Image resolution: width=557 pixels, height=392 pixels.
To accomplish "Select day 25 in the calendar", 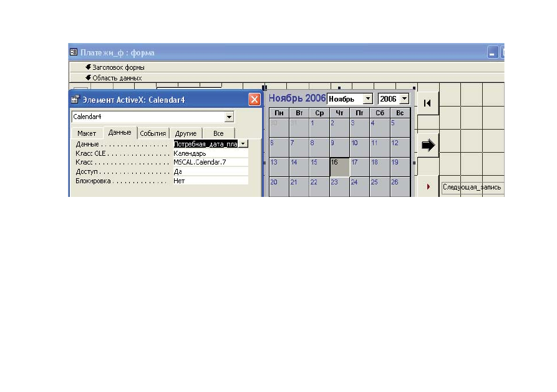I will click(380, 187).
